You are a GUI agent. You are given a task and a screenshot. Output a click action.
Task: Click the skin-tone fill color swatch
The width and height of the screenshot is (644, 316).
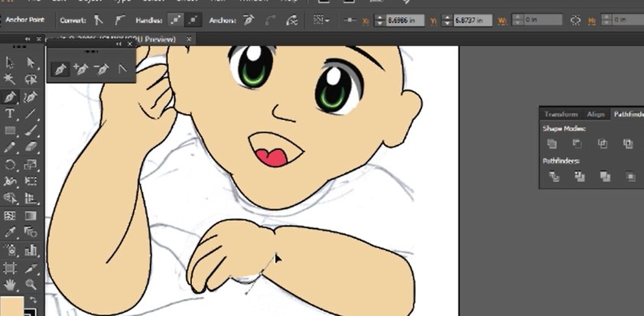(11, 306)
